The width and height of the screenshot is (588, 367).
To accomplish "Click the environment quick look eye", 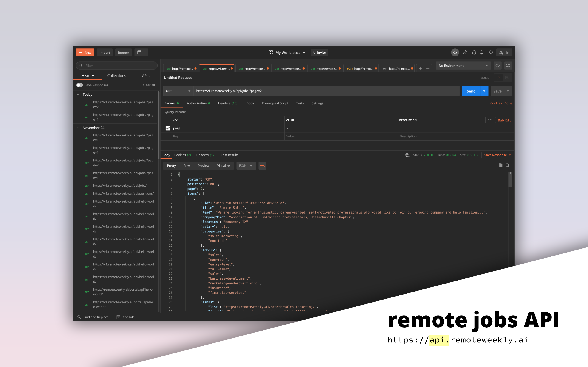I will (498, 66).
